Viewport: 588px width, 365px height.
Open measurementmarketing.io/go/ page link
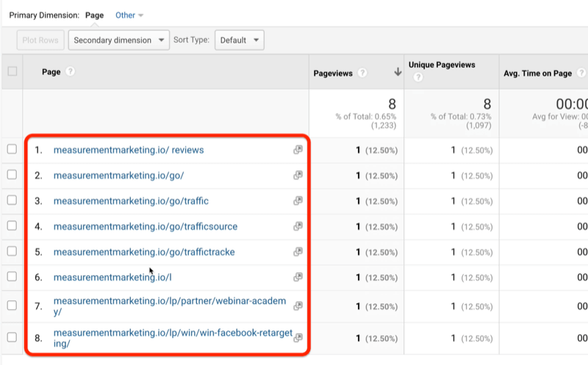(x=118, y=176)
